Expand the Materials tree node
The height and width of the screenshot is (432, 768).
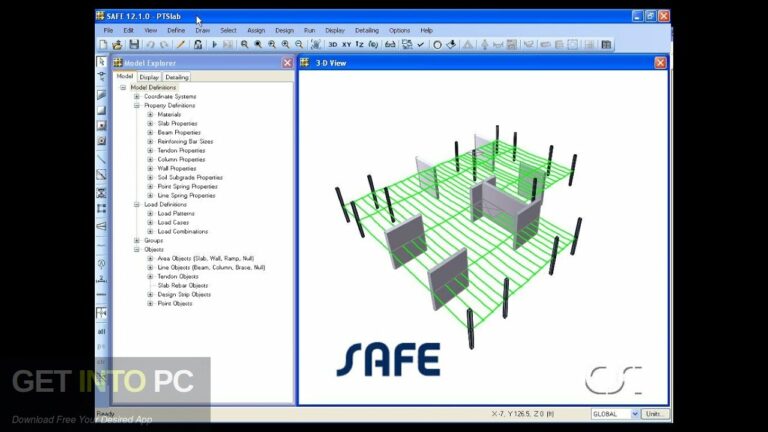(150, 115)
